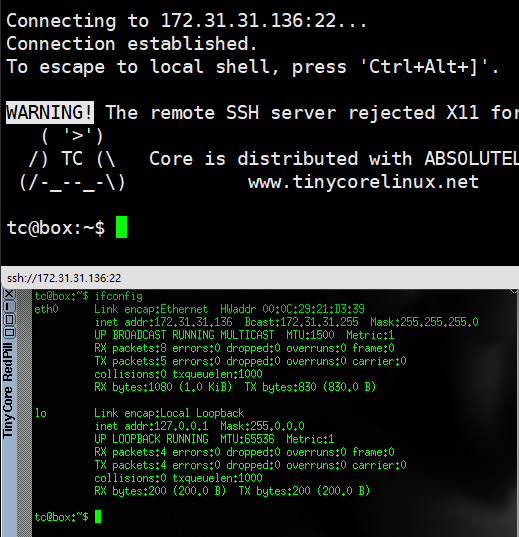Click 'Connecting to 172.31.31.136:22...' line
519x537 pixels.
click(186, 21)
